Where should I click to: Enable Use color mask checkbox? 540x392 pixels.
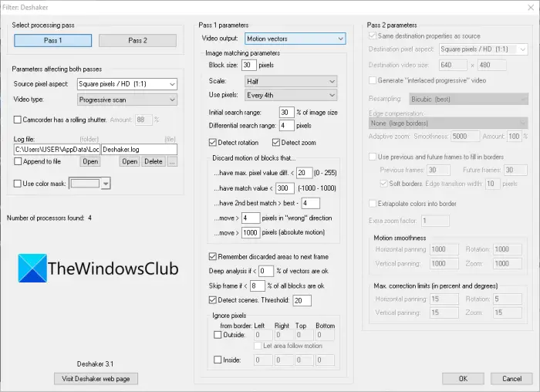click(x=17, y=184)
